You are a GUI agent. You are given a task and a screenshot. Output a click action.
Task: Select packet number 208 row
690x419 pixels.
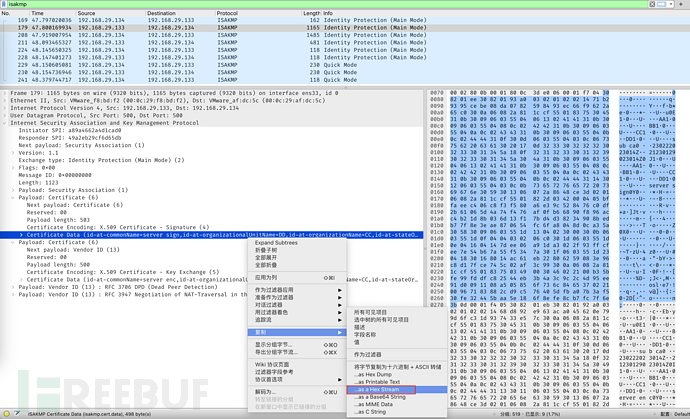pyautogui.click(x=345, y=35)
